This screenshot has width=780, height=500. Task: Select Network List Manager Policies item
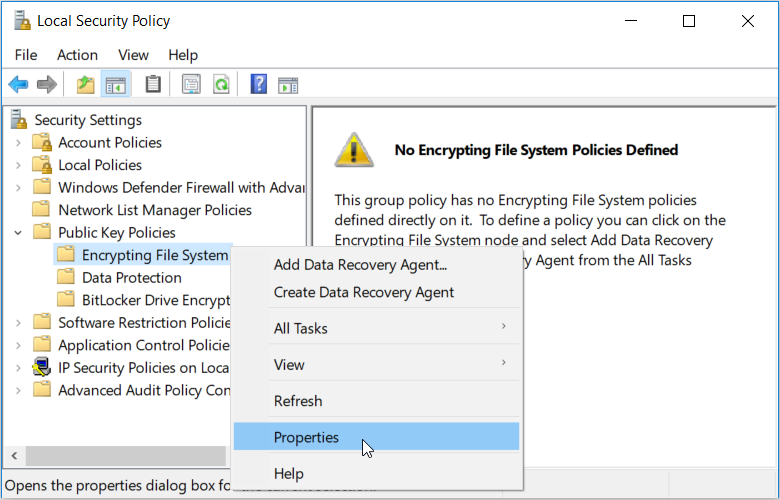pos(154,210)
